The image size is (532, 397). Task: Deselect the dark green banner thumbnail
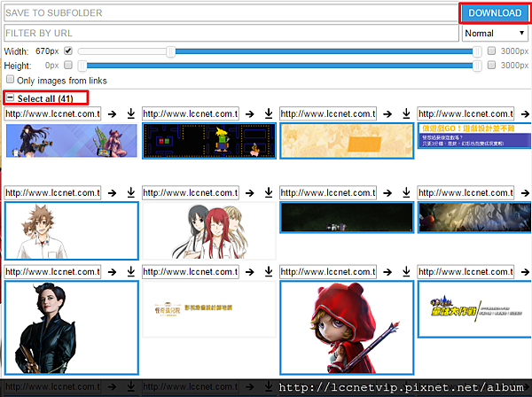(347, 217)
